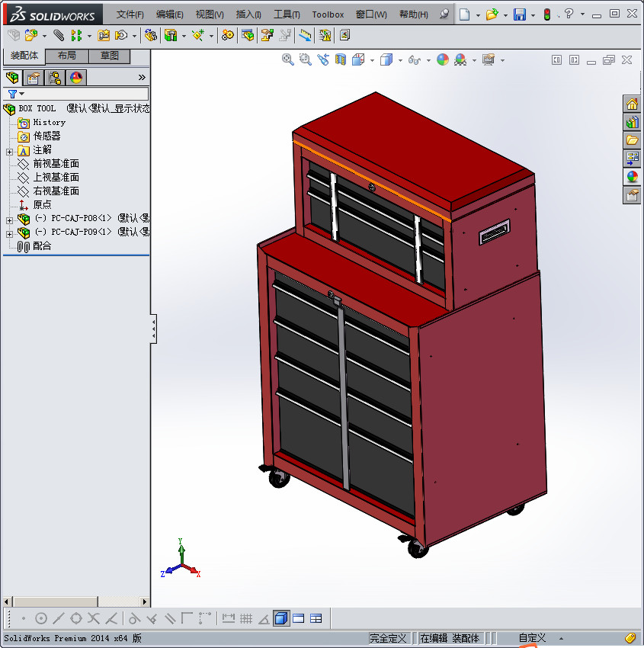
Task: Select the Linear Component Pattern icon
Action: [x=76, y=36]
